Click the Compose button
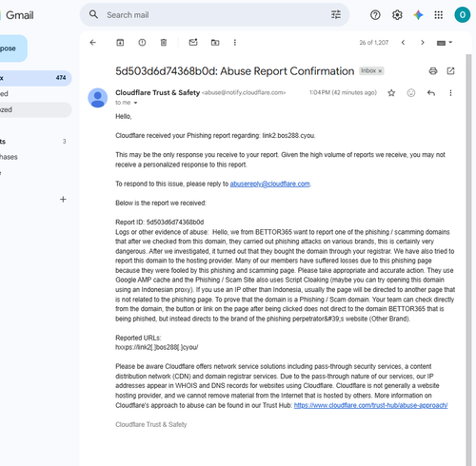476x466 pixels. click(12, 49)
